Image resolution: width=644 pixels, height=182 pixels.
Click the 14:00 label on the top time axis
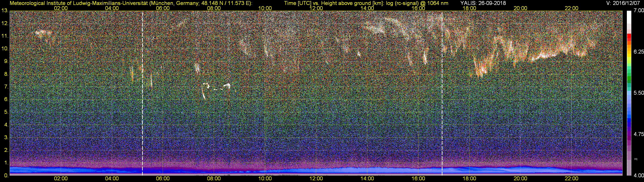click(x=367, y=8)
